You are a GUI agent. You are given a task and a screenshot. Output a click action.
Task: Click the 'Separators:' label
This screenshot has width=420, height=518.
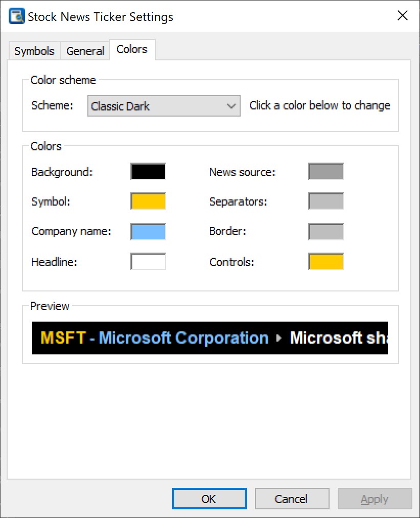point(239,201)
